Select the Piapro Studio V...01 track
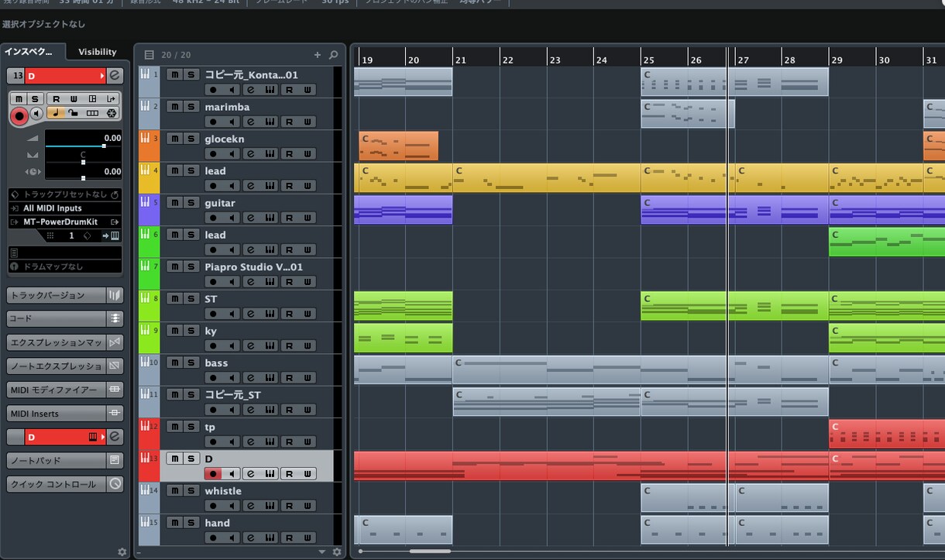The height and width of the screenshot is (560, 945). click(253, 266)
